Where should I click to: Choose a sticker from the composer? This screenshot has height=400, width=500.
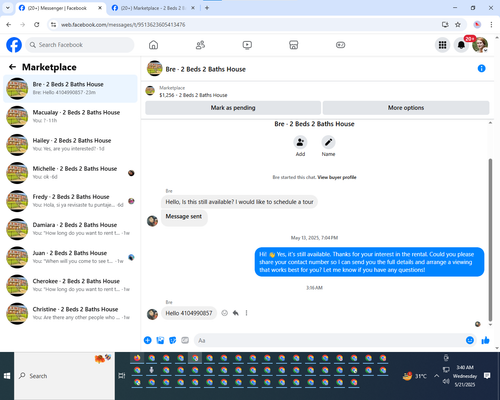(173, 340)
